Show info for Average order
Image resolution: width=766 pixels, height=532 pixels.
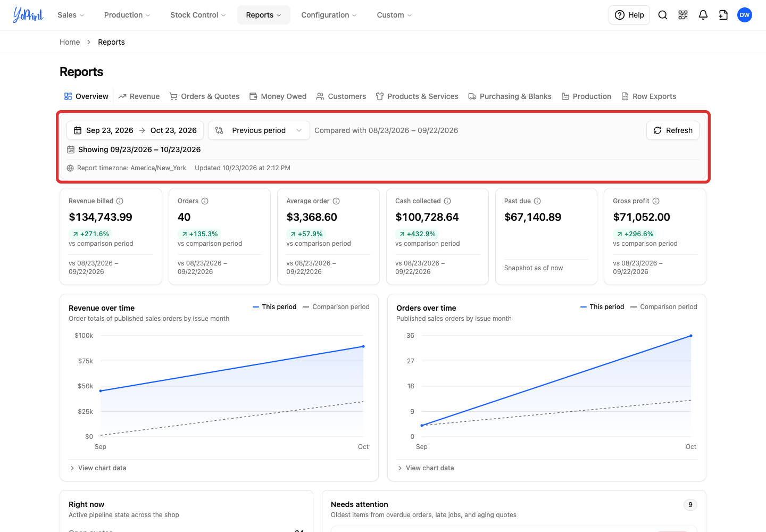(336, 201)
